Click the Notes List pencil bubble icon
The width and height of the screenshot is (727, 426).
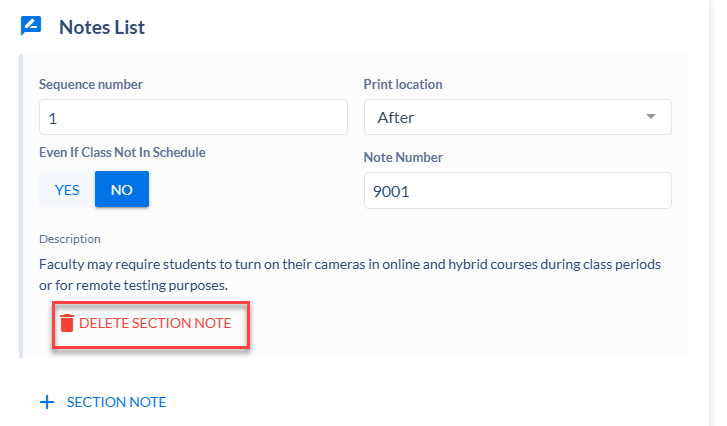tap(31, 26)
